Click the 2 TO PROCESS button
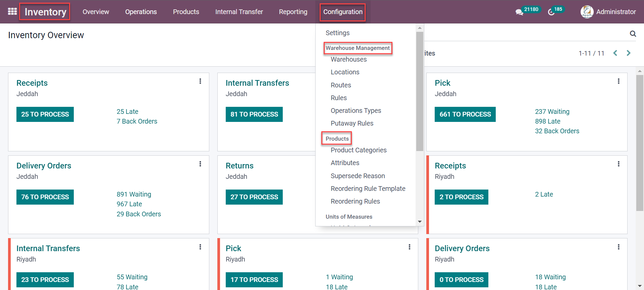644x290 pixels. (462, 197)
